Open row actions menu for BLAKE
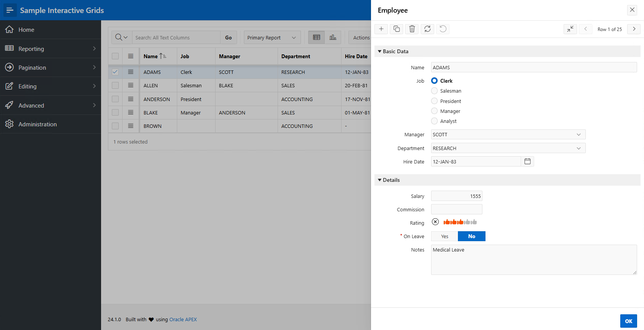644x330 pixels. click(131, 113)
